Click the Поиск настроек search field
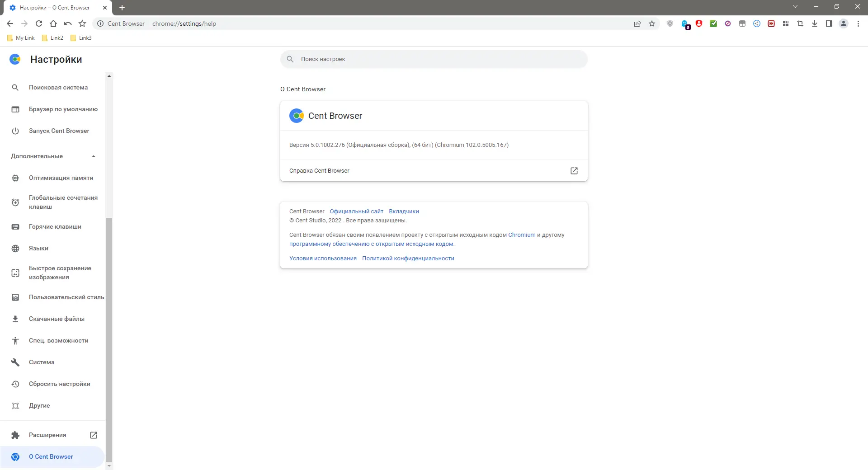The width and height of the screenshot is (868, 470). [x=434, y=59]
